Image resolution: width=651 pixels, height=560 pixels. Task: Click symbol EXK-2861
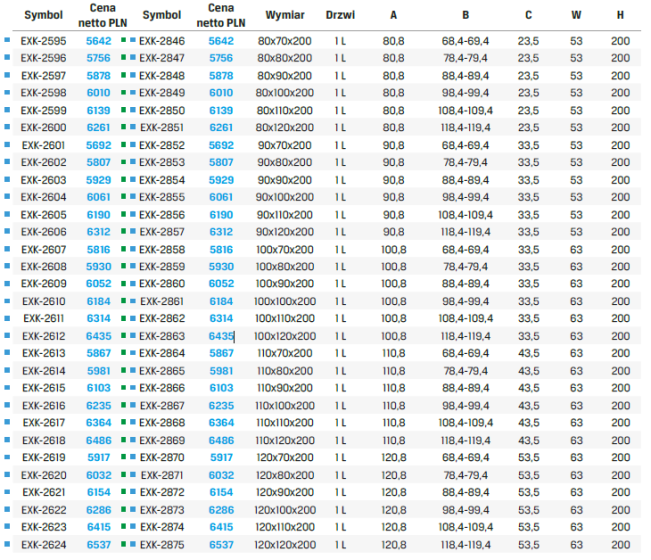click(162, 302)
